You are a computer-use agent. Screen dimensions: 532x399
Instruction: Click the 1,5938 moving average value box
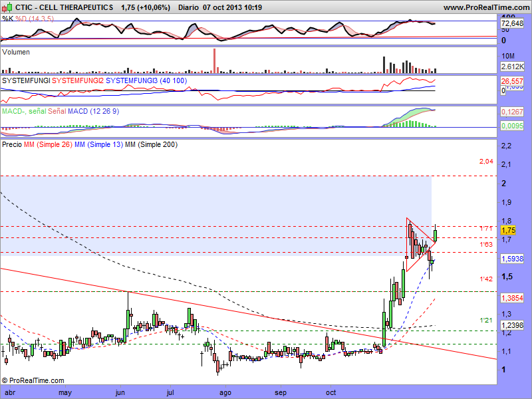pyautogui.click(x=512, y=259)
